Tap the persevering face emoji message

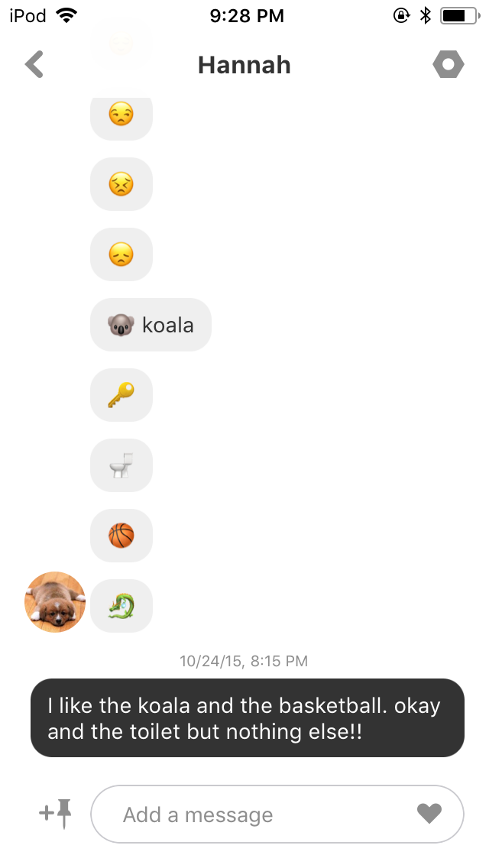[121, 184]
